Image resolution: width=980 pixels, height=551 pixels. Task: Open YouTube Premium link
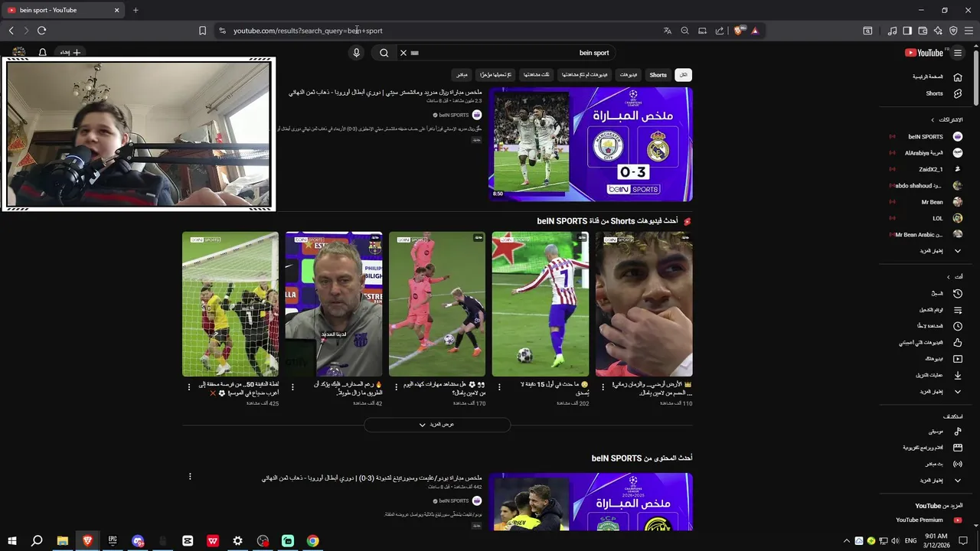tap(926, 520)
